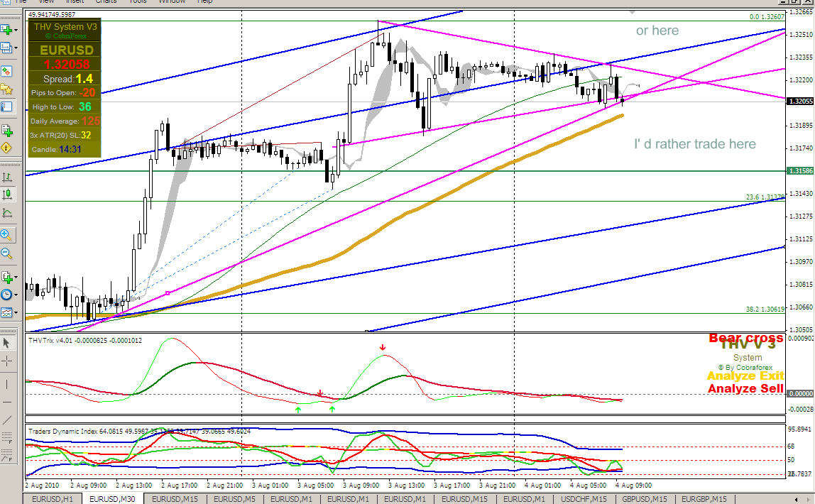The image size is (815, 504).
Task: Open the EURUSD,M5 chart tab
Action: click(235, 499)
